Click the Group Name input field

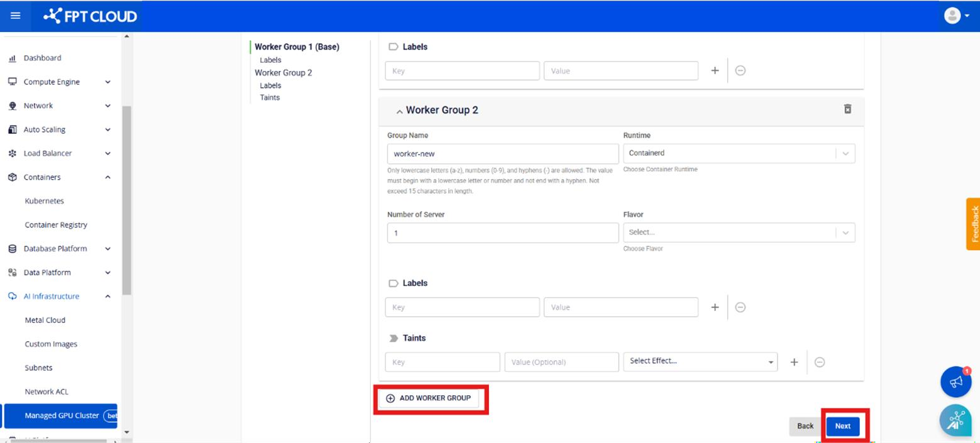coord(502,154)
